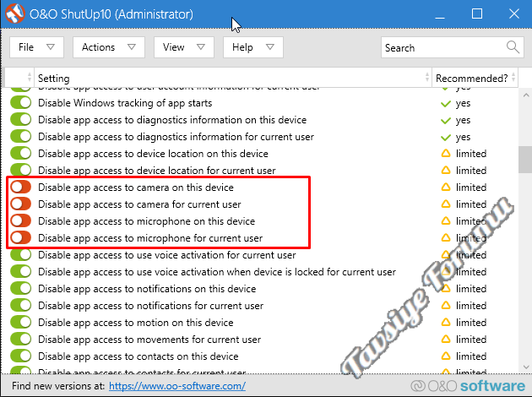
Task: Click warning triangle for contacts on this device
Action: tap(446, 356)
